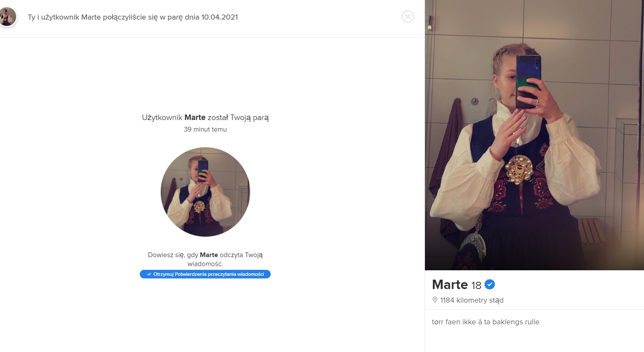Click the blue verified badge beside Marte's age

(490, 284)
